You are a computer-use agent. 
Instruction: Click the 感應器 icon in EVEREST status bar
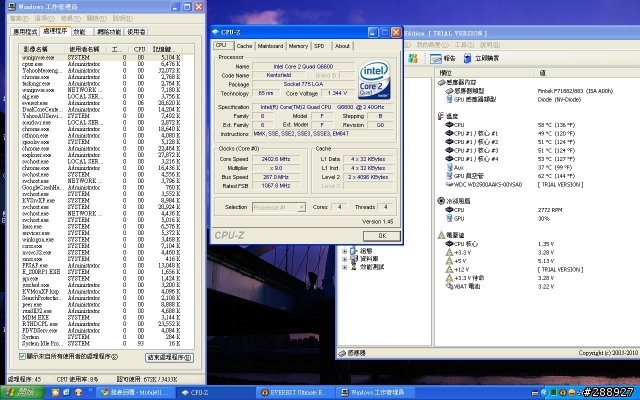pos(342,353)
